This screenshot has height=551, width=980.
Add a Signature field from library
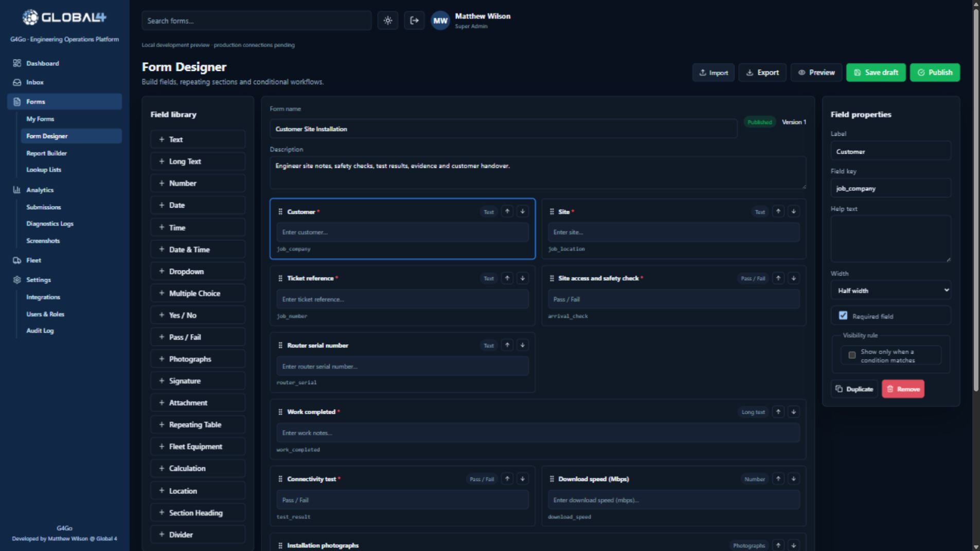[198, 381]
